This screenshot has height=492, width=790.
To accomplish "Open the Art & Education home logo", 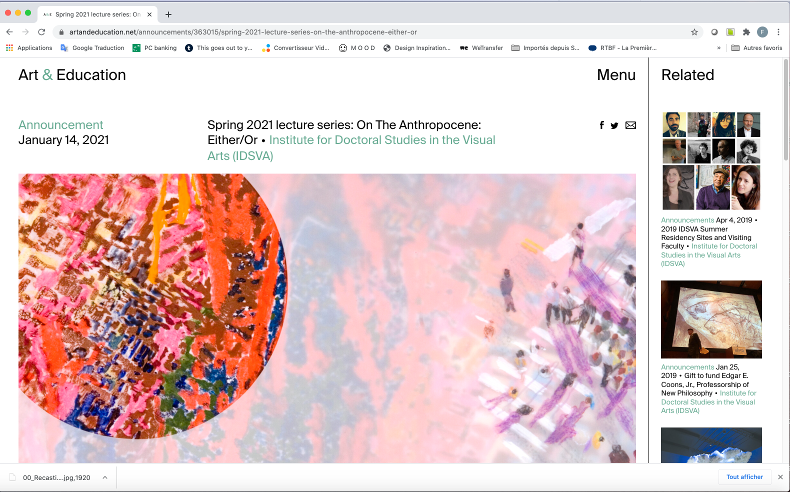I will coord(72,75).
